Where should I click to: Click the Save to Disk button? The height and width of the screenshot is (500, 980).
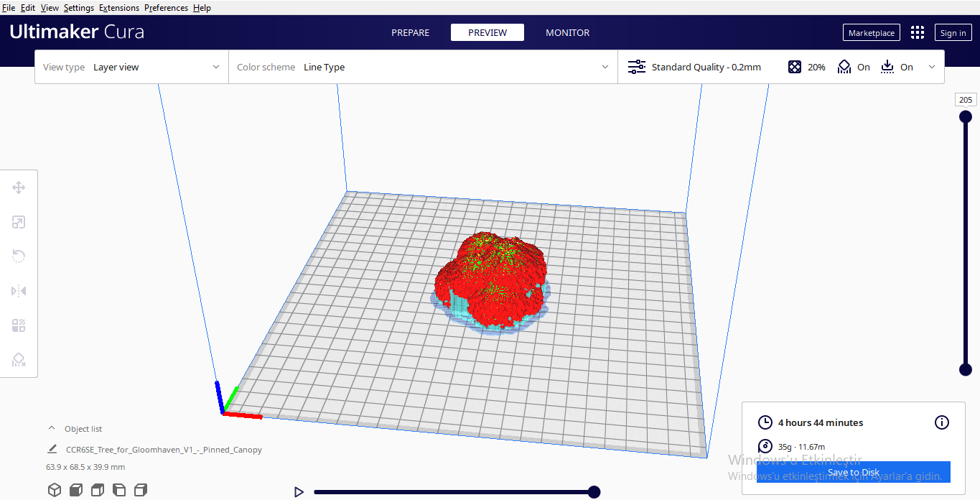(853, 472)
